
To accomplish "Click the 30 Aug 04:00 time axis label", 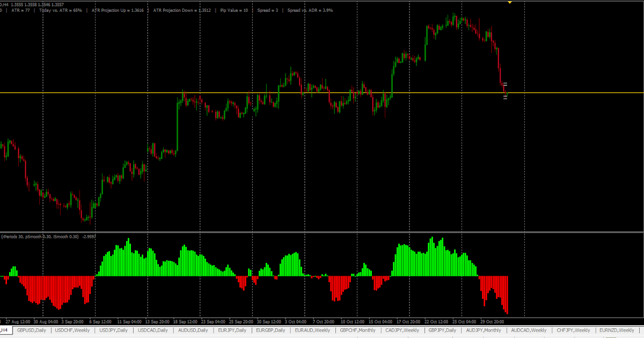I will pyautogui.click(x=46, y=322).
